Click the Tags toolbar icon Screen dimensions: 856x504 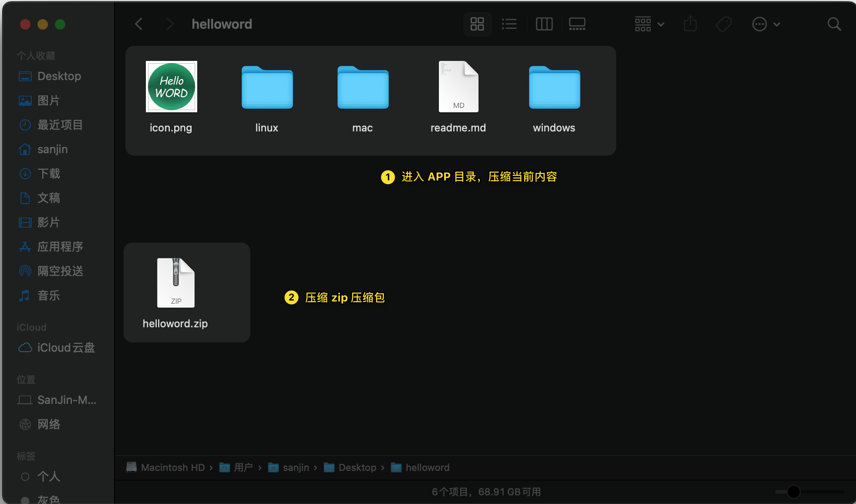coord(723,24)
